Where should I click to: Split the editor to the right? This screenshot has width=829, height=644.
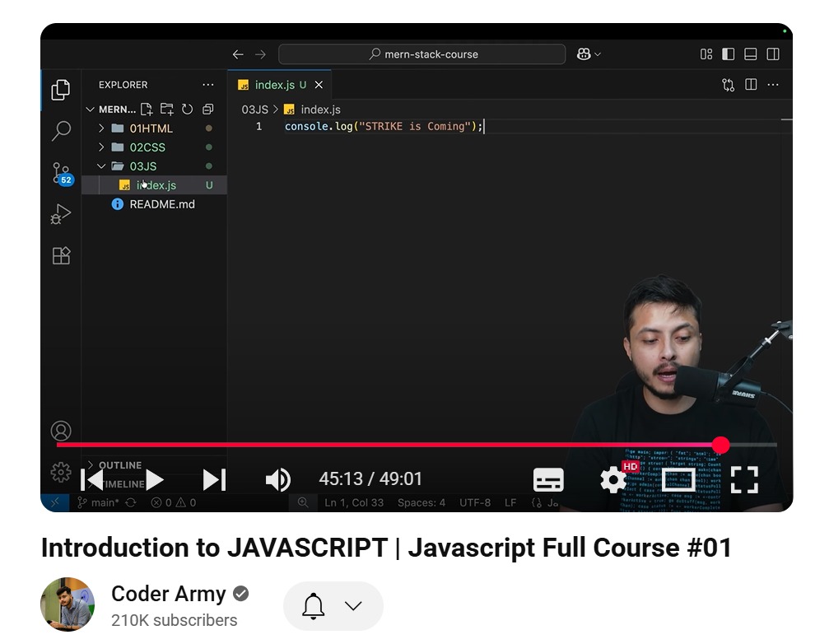(x=751, y=85)
